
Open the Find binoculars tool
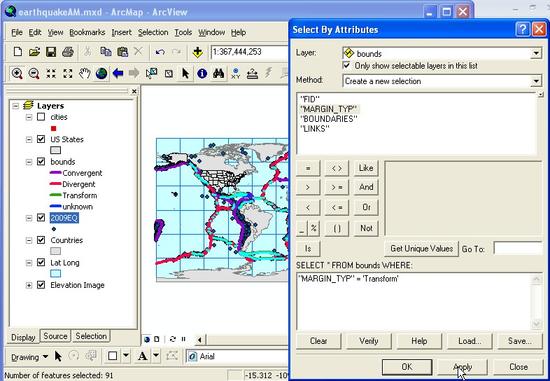pyautogui.click(x=219, y=73)
